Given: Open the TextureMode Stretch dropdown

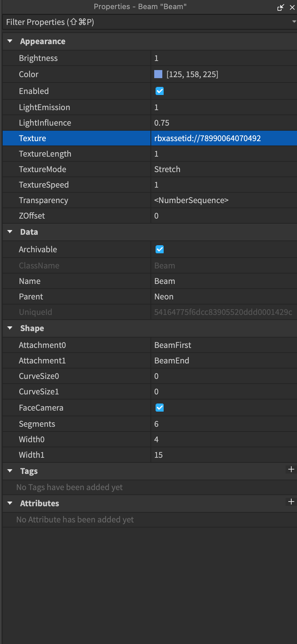Looking at the screenshot, I should (224, 169).
